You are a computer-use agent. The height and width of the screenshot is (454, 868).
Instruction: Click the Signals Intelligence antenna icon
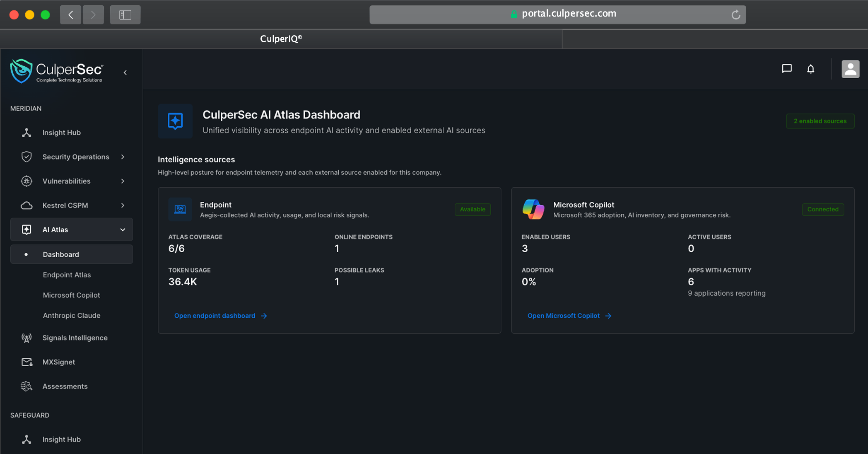27,338
